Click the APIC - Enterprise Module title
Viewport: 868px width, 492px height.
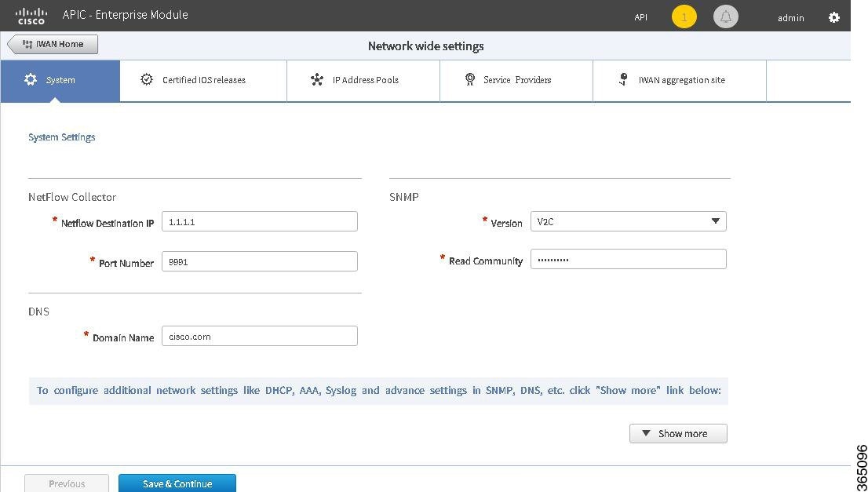pos(125,15)
